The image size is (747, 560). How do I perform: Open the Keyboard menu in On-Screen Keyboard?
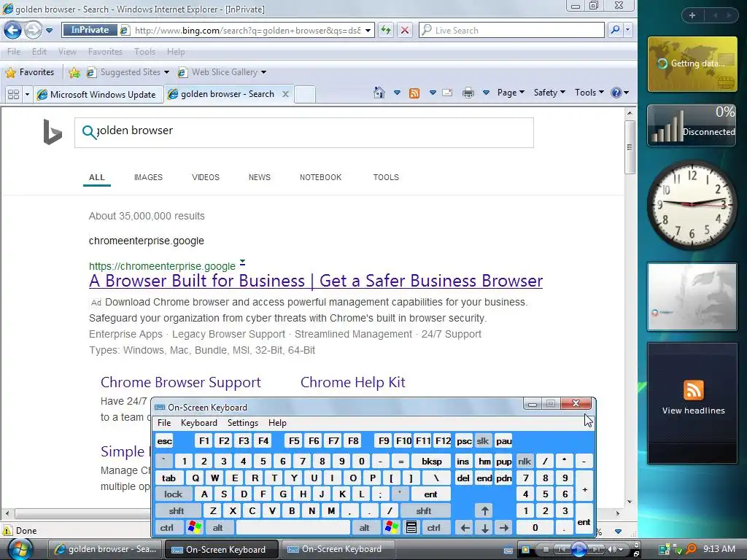(x=198, y=423)
